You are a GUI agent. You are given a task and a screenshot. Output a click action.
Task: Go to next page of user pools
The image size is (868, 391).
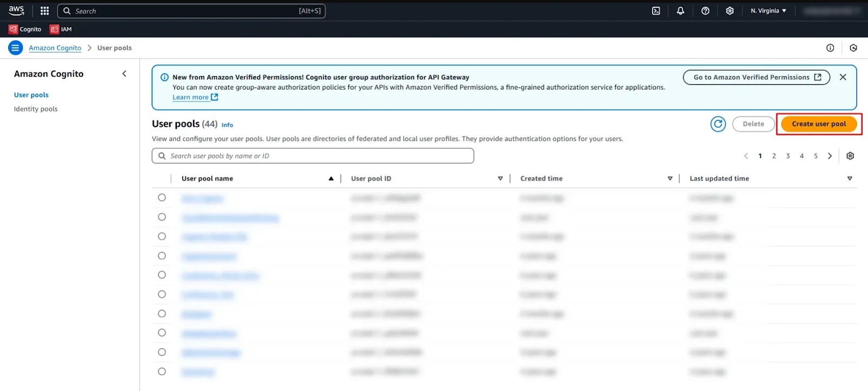829,156
